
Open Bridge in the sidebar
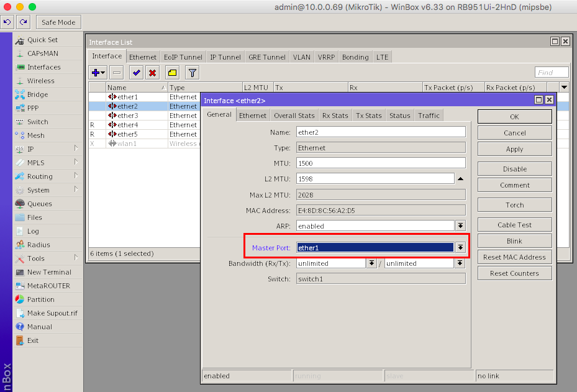pyautogui.click(x=37, y=94)
